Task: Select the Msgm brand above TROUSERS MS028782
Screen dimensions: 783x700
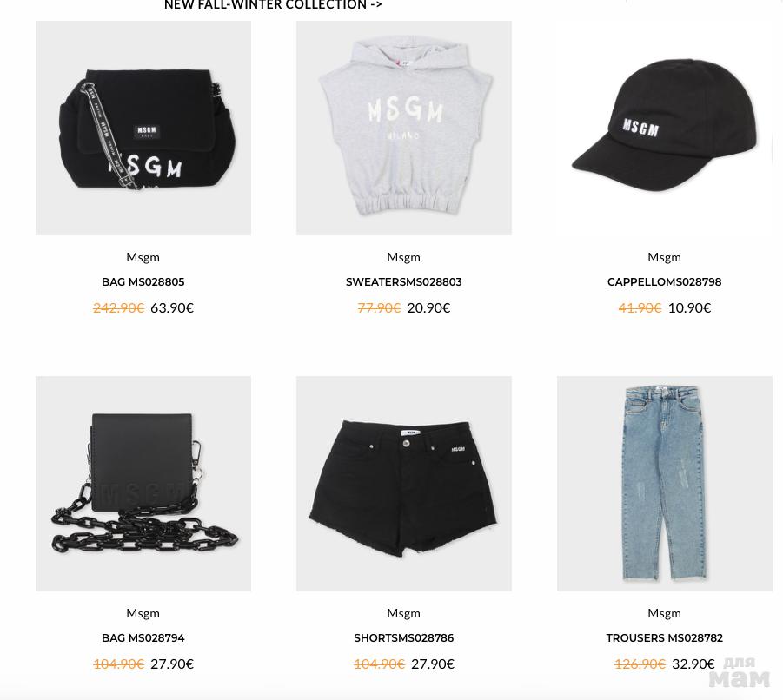Action: click(x=664, y=613)
